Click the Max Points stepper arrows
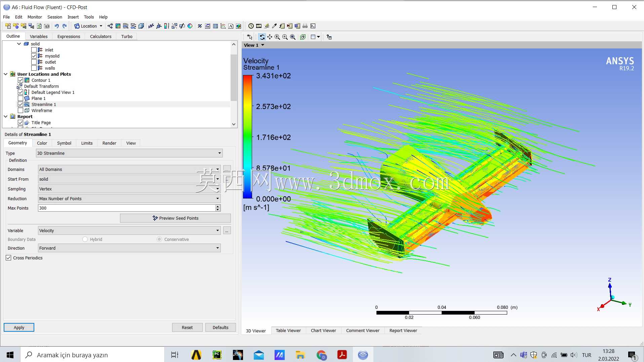Screen dimensions: 644x362 coord(218,208)
